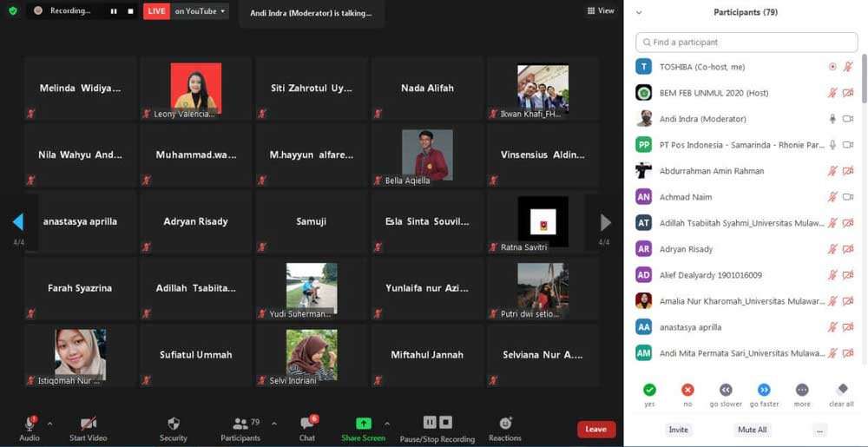This screenshot has height=447, width=868.
Task: Collapse the Participants panel chevron
Action: [640, 12]
